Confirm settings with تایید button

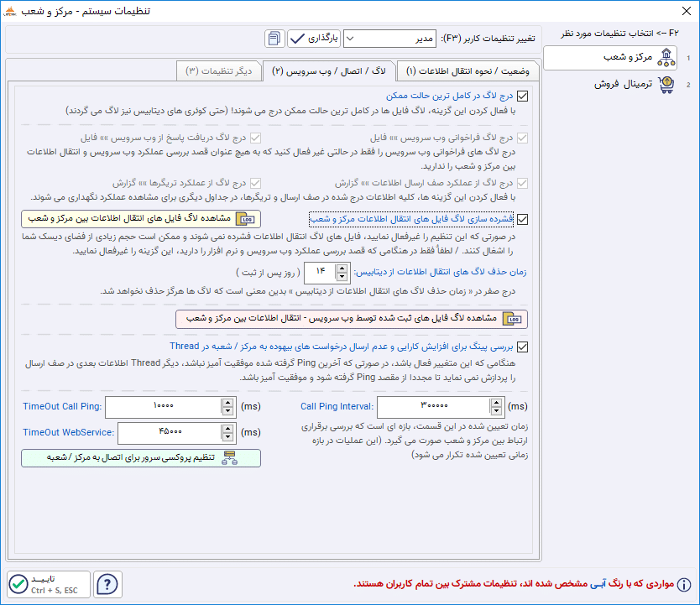[49, 585]
